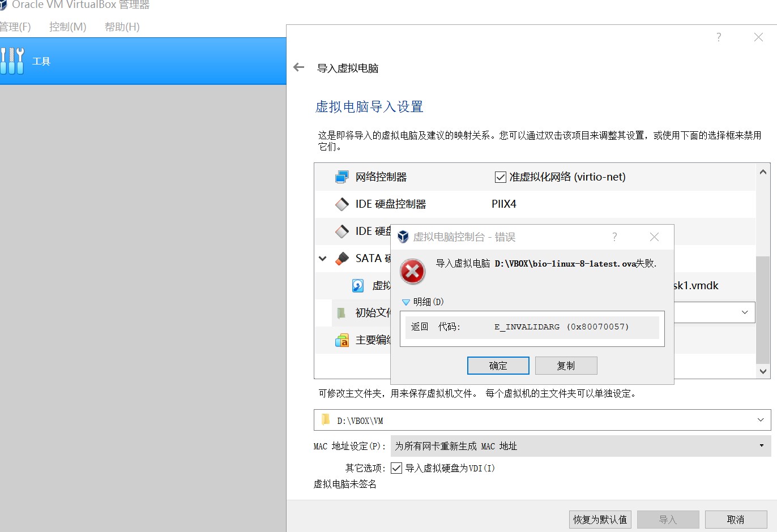
Task: Select the 初始文件夹 folder icon
Action: 341,313
